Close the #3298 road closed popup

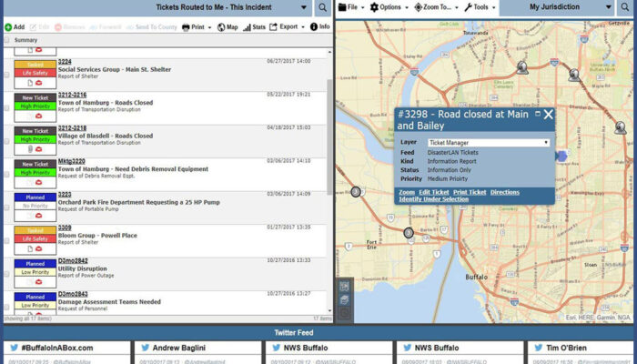pyautogui.click(x=549, y=115)
